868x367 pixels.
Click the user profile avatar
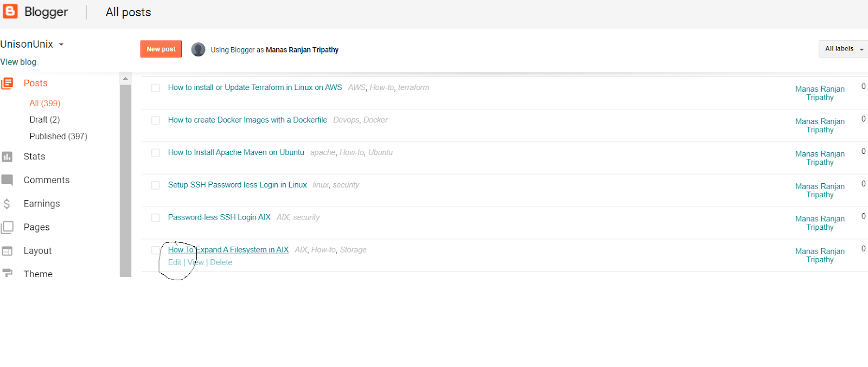coord(199,49)
